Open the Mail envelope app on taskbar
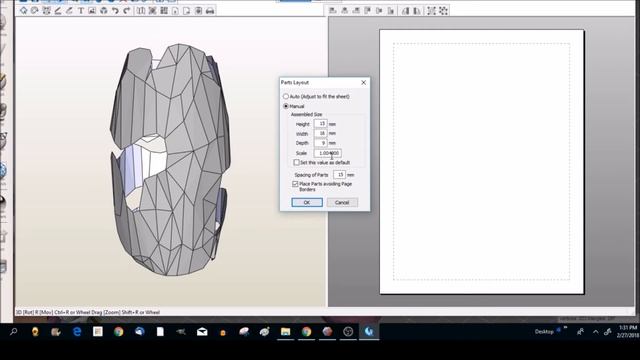This screenshot has height=360, width=640. pyautogui.click(x=202, y=332)
